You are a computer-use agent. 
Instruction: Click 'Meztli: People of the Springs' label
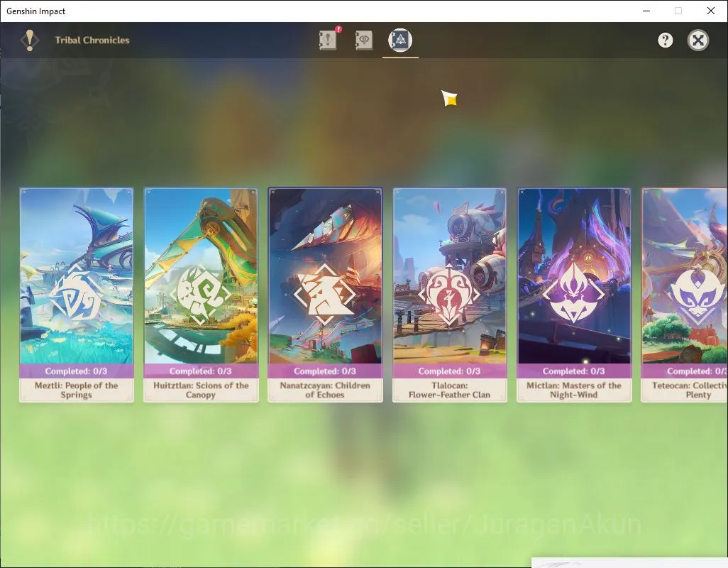(x=76, y=390)
